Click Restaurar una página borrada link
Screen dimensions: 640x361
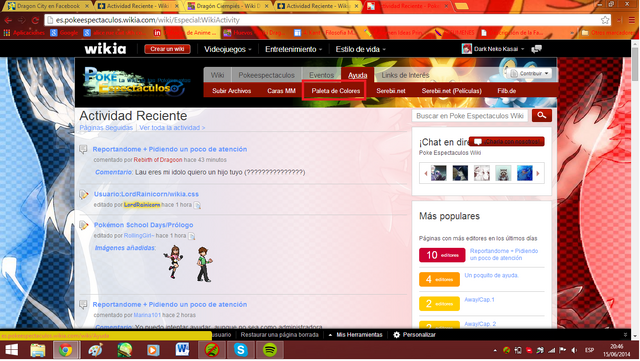(x=280, y=335)
